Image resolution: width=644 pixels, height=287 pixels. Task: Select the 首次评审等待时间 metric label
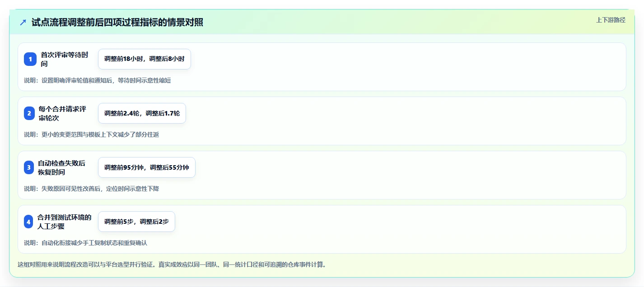point(65,59)
